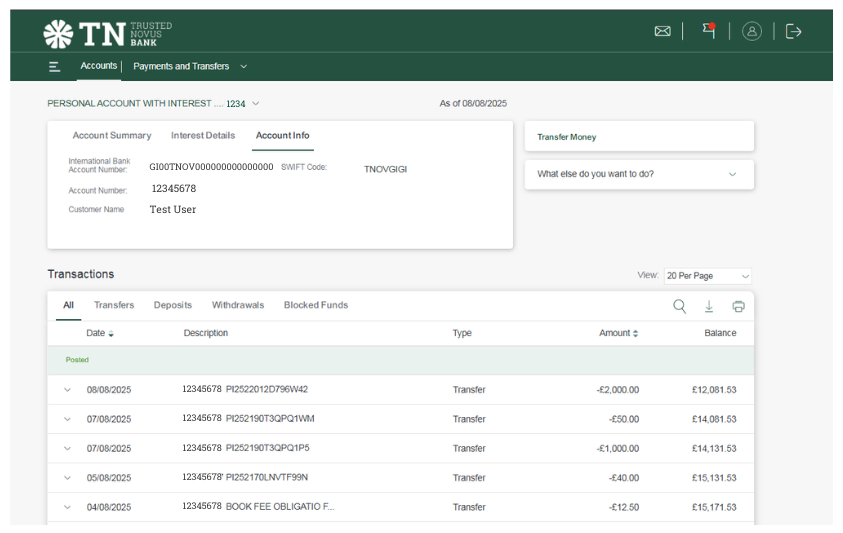
Task: Search transactions using the magnifier icon
Action: tap(679, 306)
